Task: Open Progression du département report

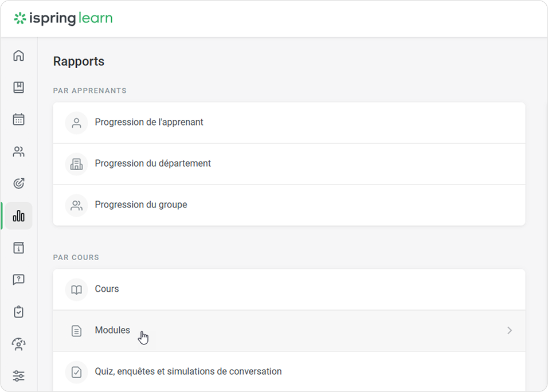Action: 152,164
